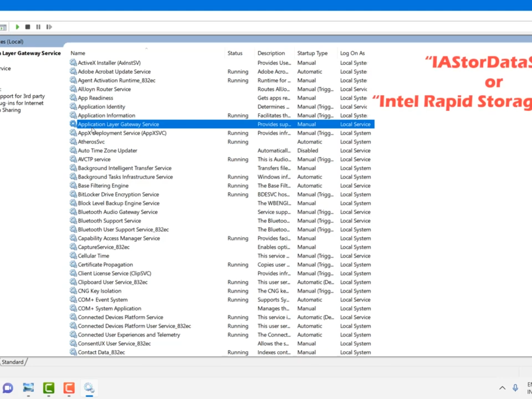Sort by the Startup Type column header
The height and width of the screenshot is (399, 532).
tap(312, 53)
